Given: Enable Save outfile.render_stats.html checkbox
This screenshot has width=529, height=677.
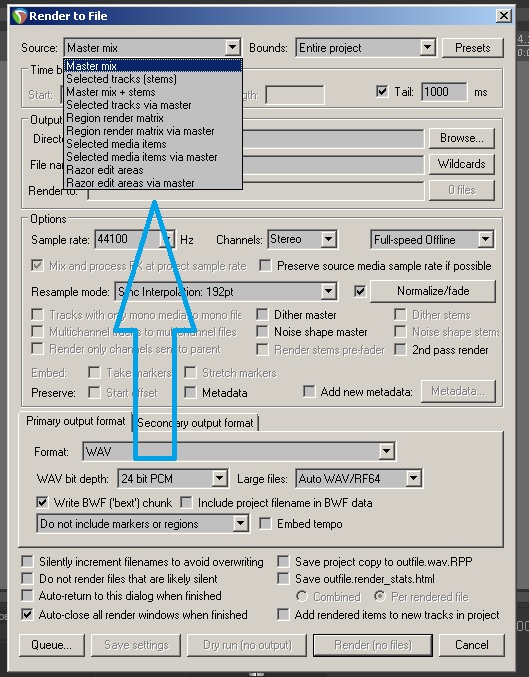Looking at the screenshot, I should tap(283, 579).
